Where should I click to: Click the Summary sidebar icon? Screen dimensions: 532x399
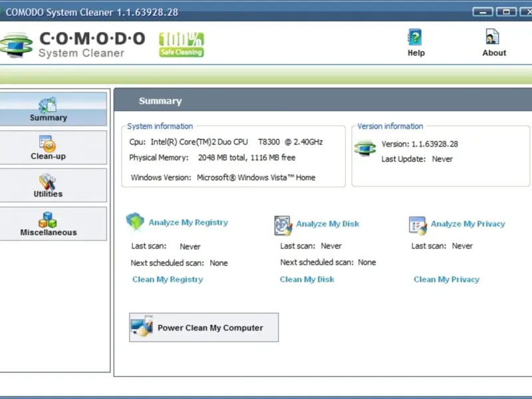click(47, 105)
